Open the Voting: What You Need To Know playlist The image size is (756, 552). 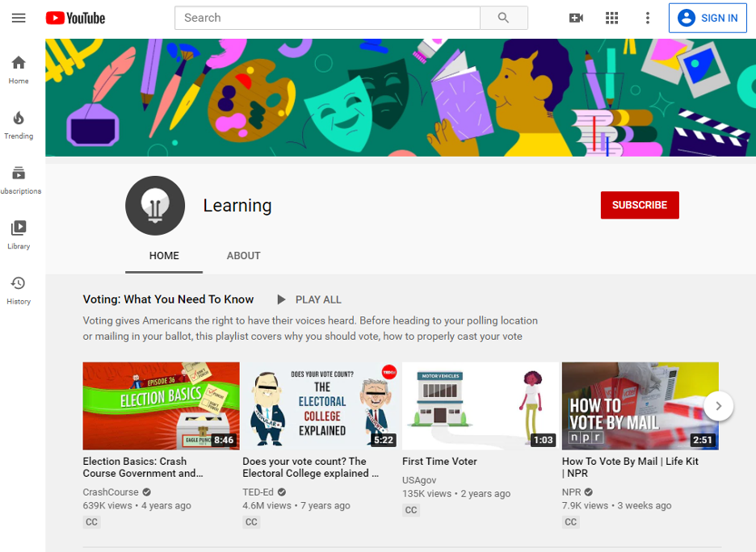coord(168,299)
